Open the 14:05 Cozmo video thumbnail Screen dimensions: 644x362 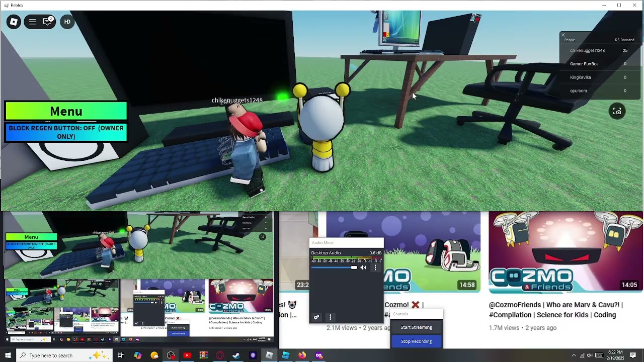(x=566, y=252)
